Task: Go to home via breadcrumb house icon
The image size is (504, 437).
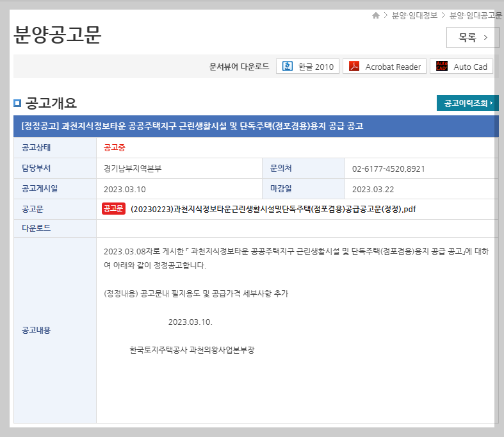Action: (x=376, y=15)
